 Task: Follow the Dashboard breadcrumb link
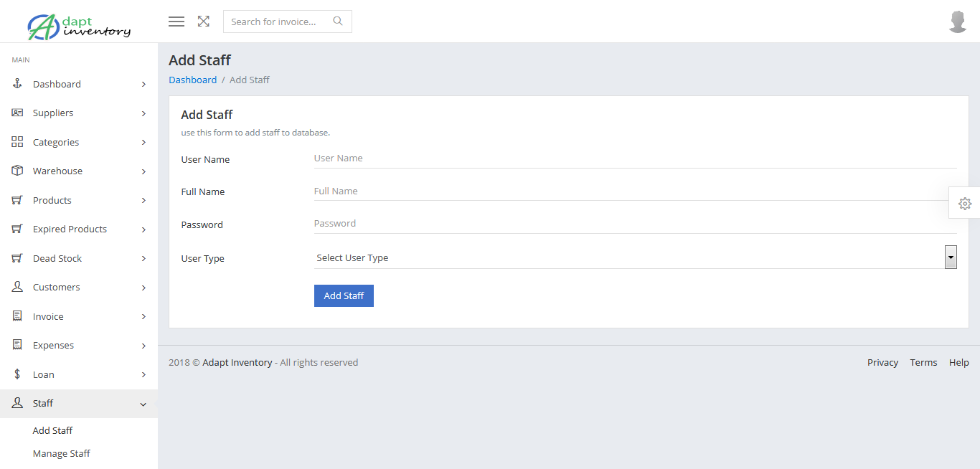(x=192, y=80)
